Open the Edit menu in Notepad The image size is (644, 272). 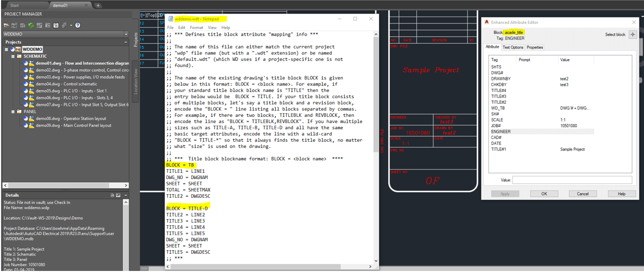[x=181, y=28]
